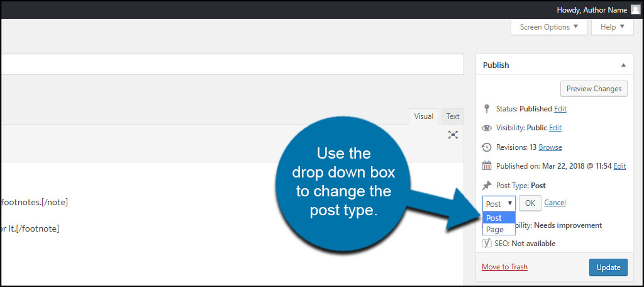Click the Visibility eye icon

(487, 128)
